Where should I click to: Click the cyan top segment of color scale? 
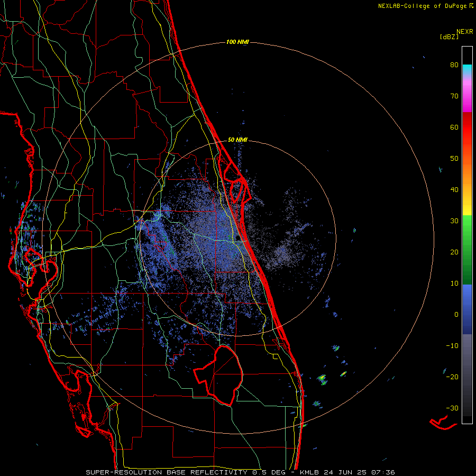click(467, 70)
